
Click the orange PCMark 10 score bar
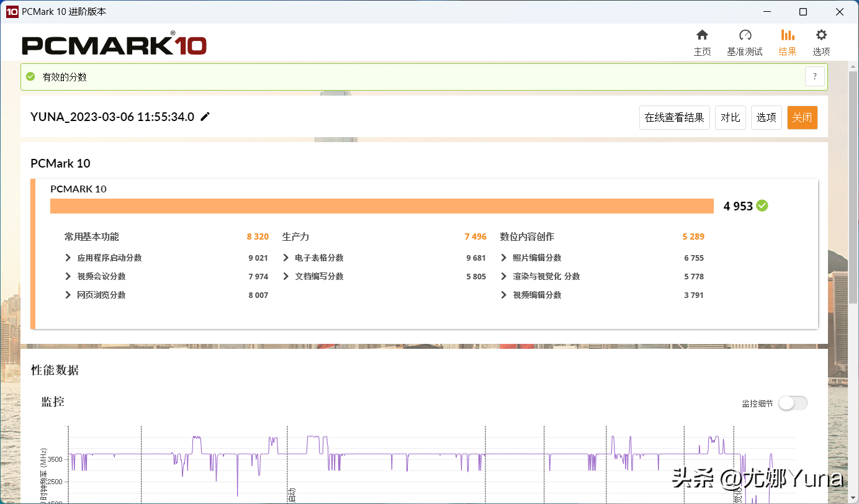(382, 206)
